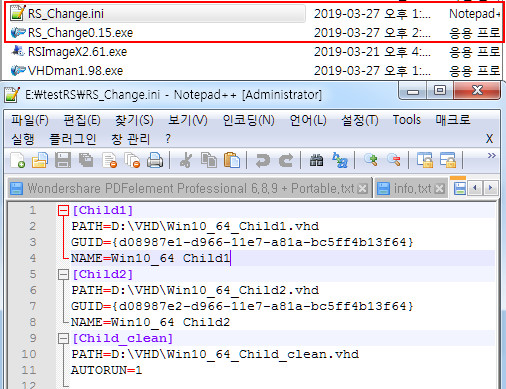Copy selection using the copy icon

209,160
